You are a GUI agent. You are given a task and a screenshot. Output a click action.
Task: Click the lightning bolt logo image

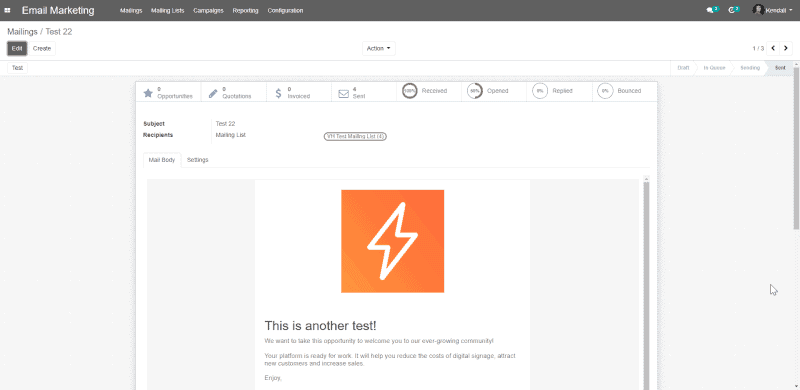(x=392, y=241)
